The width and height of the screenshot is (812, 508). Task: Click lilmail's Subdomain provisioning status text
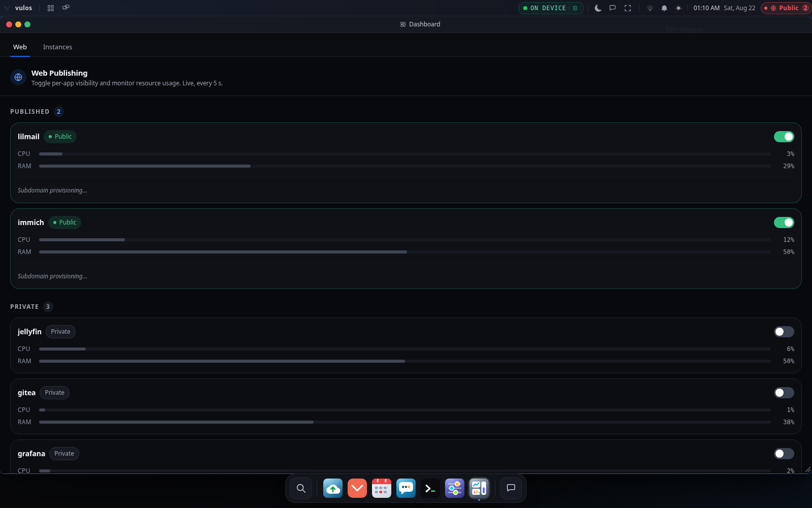click(x=52, y=190)
